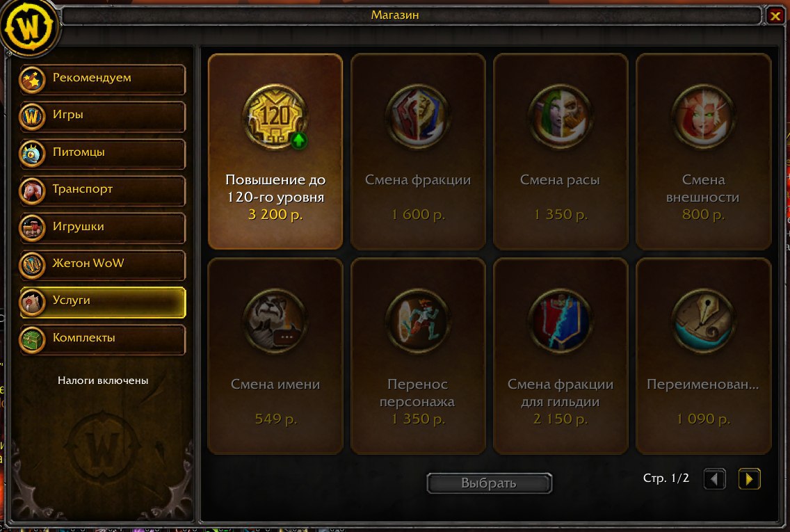Open the Транспорт mounts category
The height and width of the screenshot is (532, 790).
pyautogui.click(x=102, y=191)
